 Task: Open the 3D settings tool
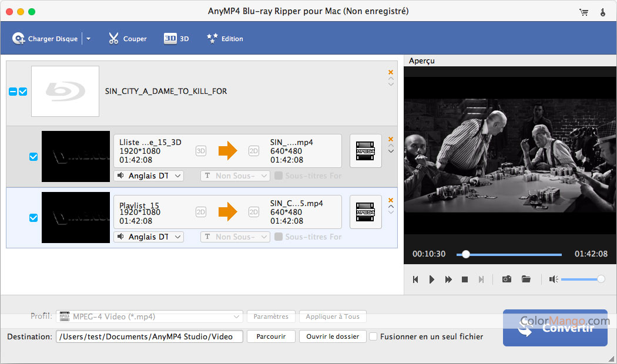176,39
